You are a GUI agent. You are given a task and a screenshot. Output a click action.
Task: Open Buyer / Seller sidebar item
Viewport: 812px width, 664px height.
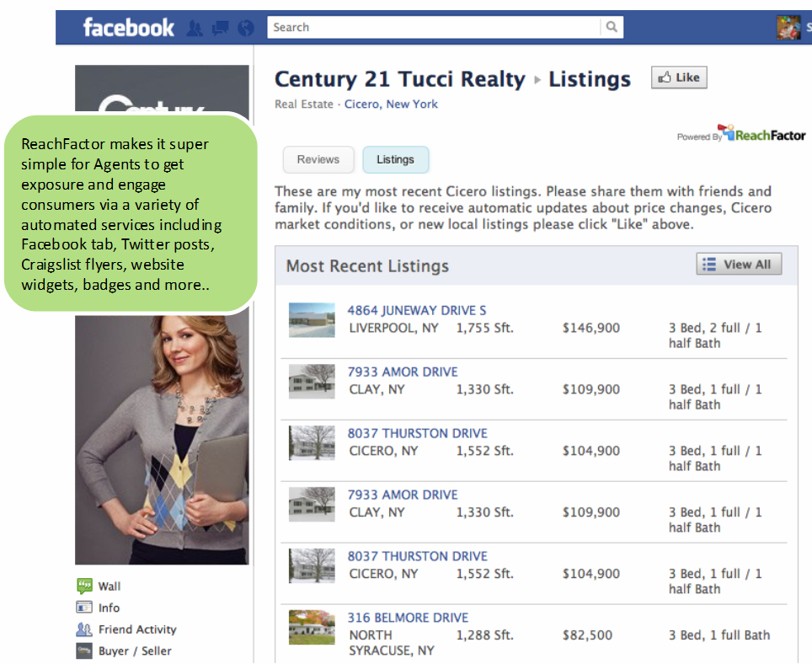click(135, 651)
